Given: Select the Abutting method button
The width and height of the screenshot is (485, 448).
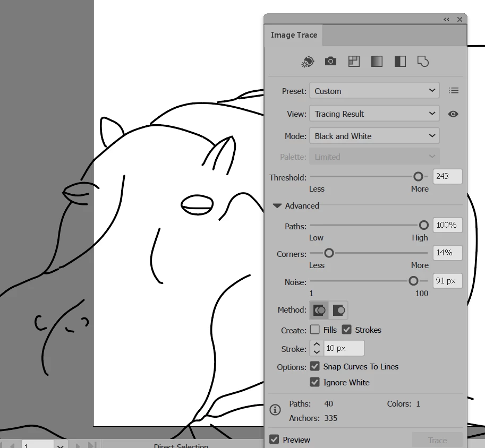Looking at the screenshot, I should click(319, 310).
